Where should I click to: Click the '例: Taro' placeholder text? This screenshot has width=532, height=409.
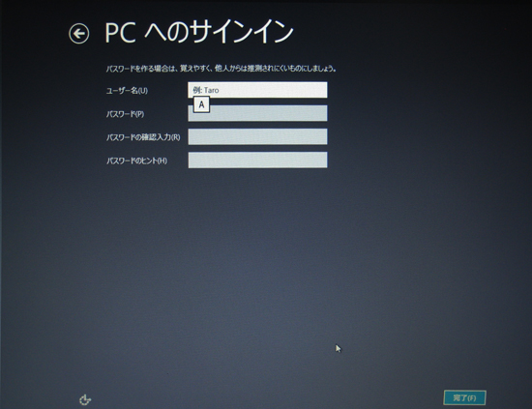click(x=206, y=90)
